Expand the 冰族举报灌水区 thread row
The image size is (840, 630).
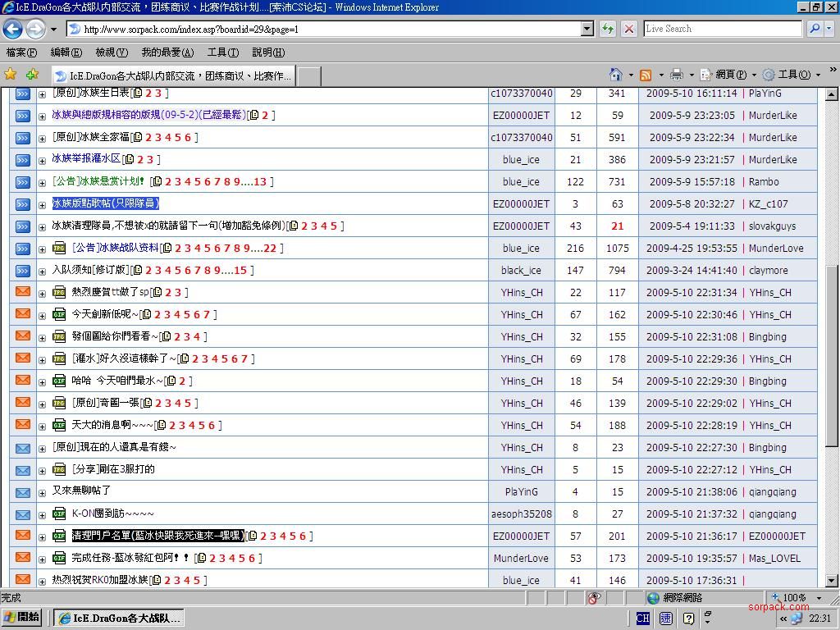coord(43,160)
